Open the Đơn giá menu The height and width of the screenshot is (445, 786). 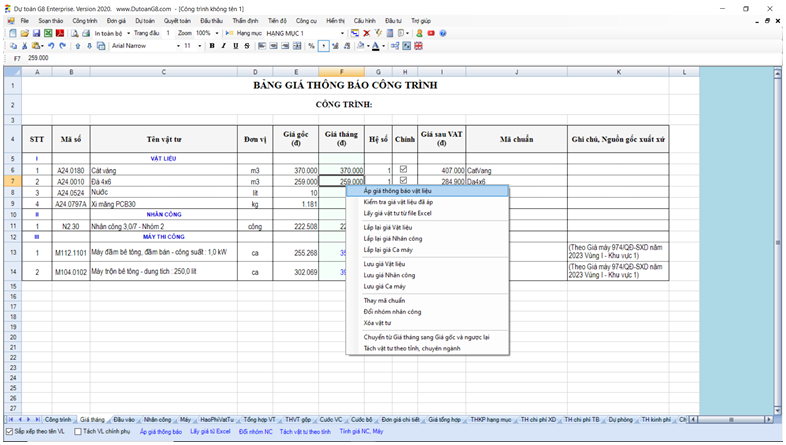point(116,21)
